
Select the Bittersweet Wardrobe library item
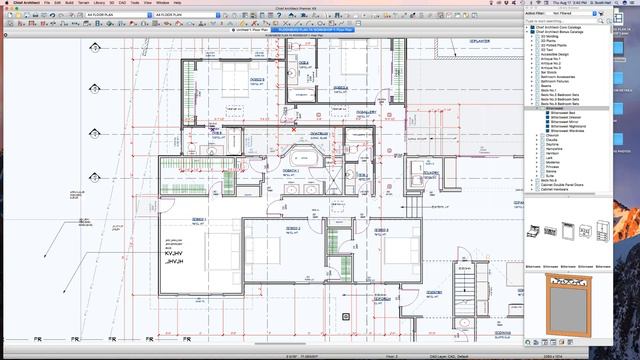(567, 131)
